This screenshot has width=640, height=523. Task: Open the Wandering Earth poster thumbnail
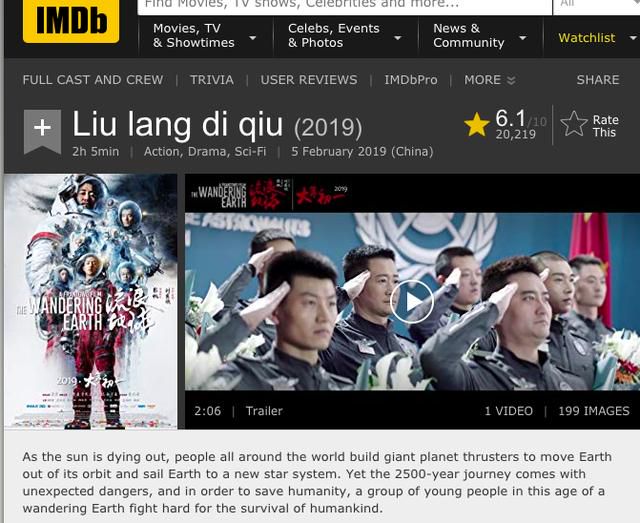[91, 301]
